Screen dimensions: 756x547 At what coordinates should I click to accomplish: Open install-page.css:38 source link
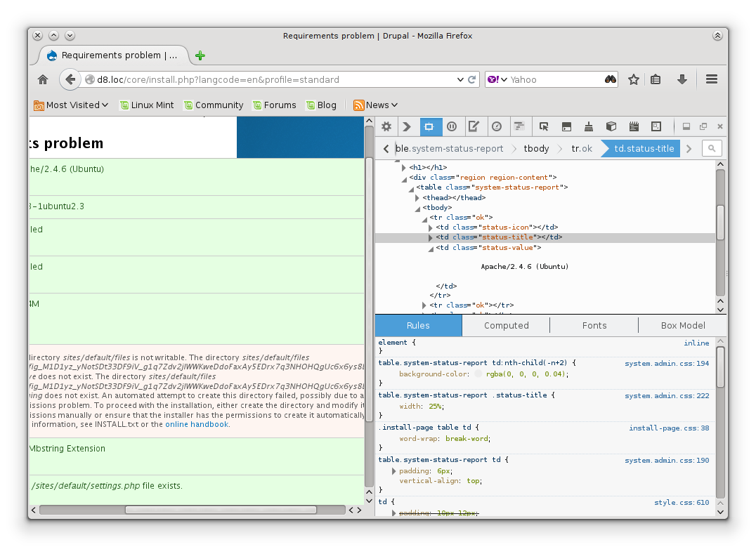(669, 428)
